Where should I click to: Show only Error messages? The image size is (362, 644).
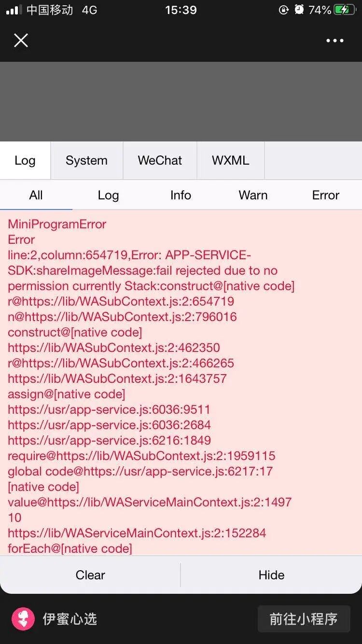click(x=326, y=195)
